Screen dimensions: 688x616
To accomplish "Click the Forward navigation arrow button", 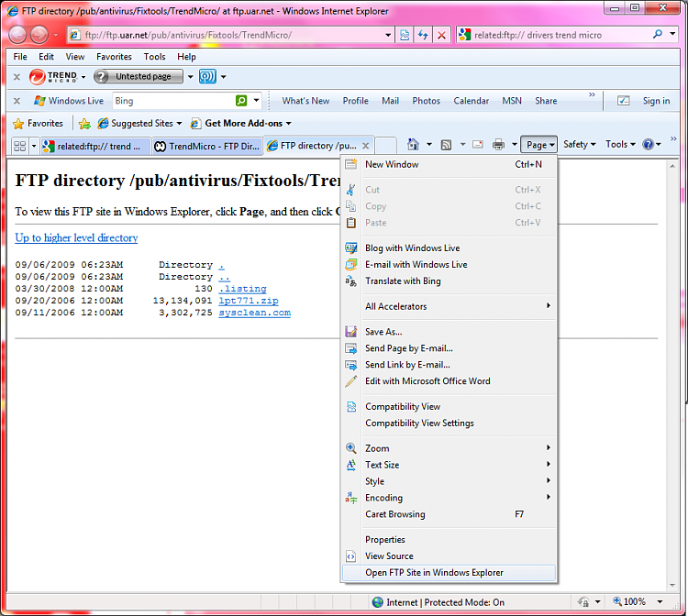I will (x=39, y=35).
